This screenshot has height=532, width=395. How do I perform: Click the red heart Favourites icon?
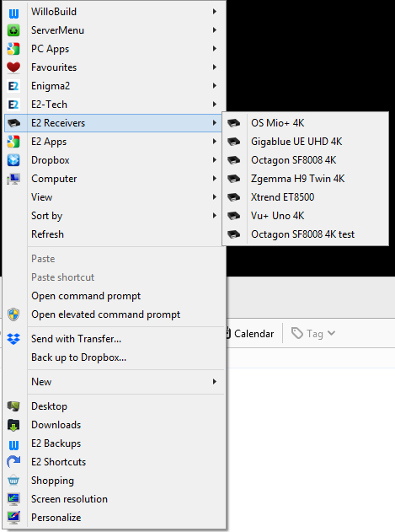tap(13, 67)
